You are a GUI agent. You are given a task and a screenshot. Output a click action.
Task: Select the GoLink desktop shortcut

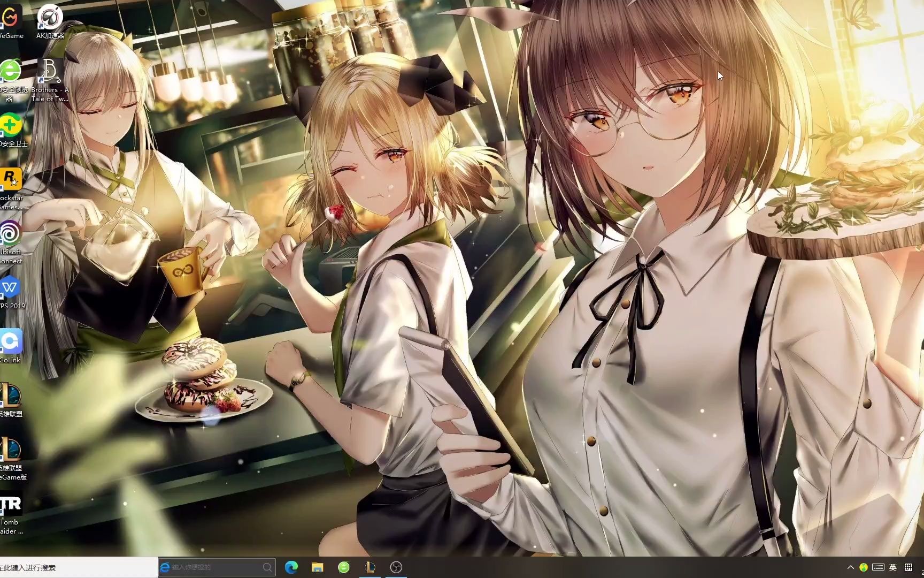(11, 346)
